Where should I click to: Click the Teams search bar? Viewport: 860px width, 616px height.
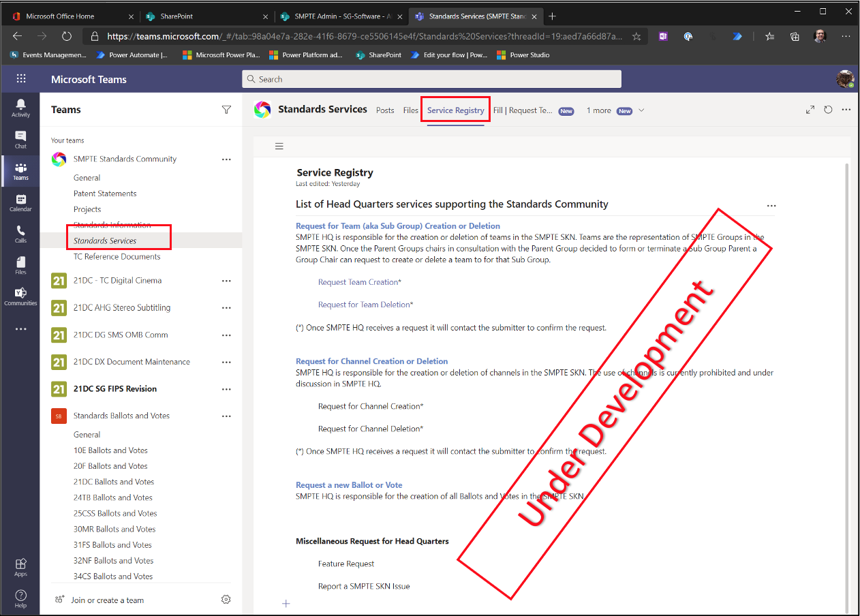pyautogui.click(x=431, y=78)
